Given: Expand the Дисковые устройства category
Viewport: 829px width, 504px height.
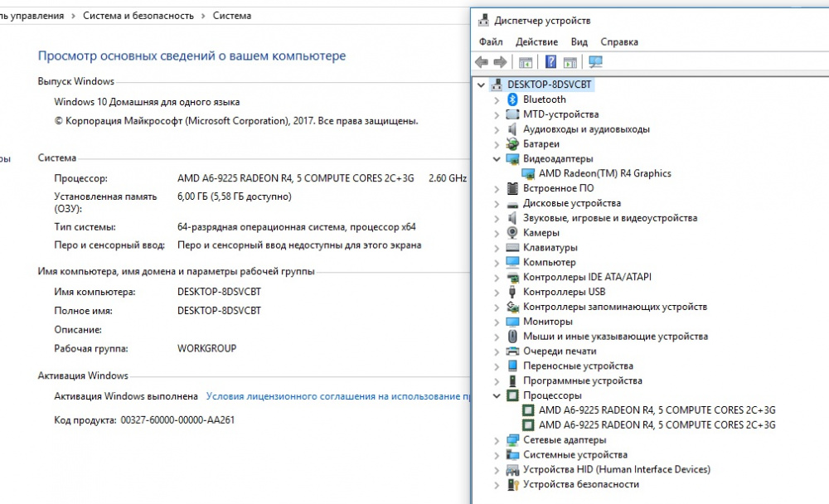Looking at the screenshot, I should 497,203.
